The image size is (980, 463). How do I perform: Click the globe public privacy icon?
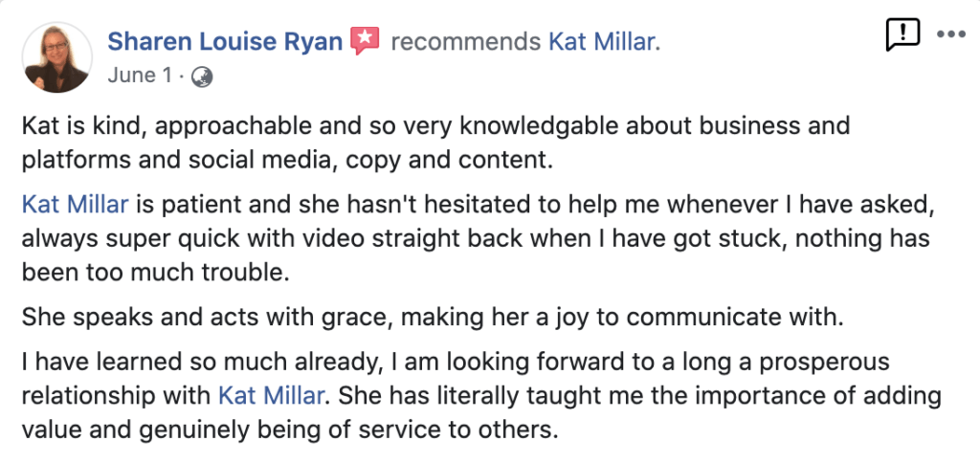203,77
